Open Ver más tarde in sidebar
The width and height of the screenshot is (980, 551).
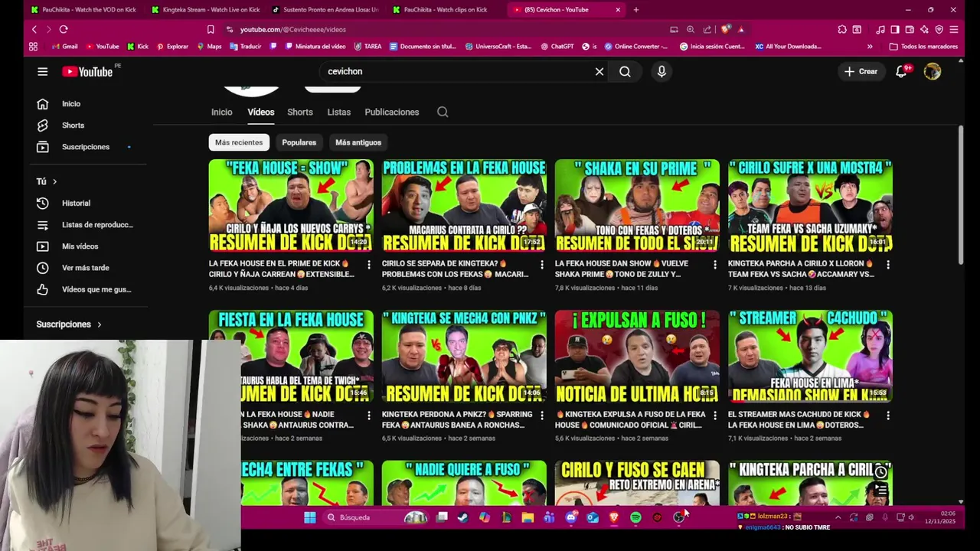86,268
